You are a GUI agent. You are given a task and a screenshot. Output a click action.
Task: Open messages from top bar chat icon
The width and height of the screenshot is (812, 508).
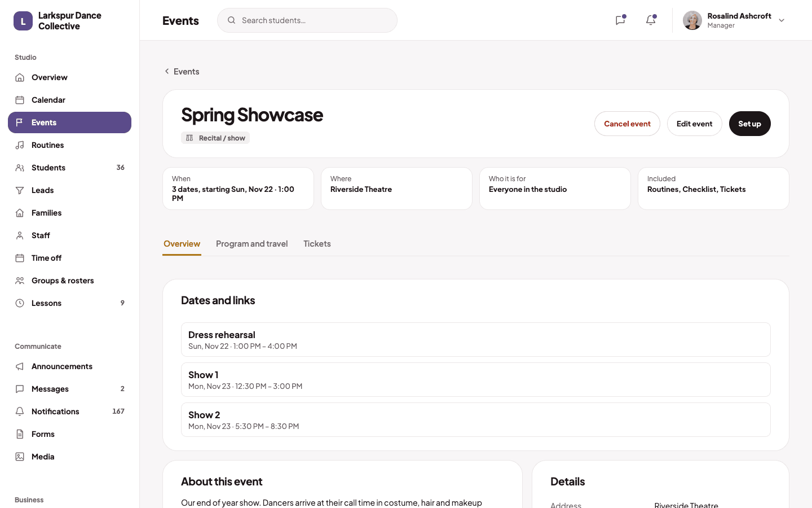point(620,20)
